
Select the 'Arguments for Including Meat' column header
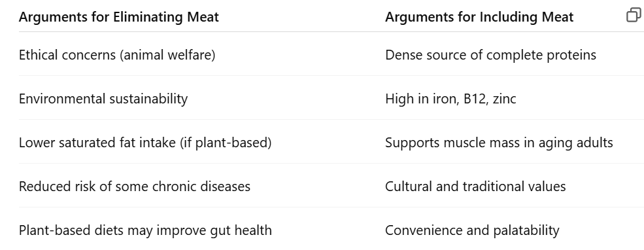click(479, 17)
